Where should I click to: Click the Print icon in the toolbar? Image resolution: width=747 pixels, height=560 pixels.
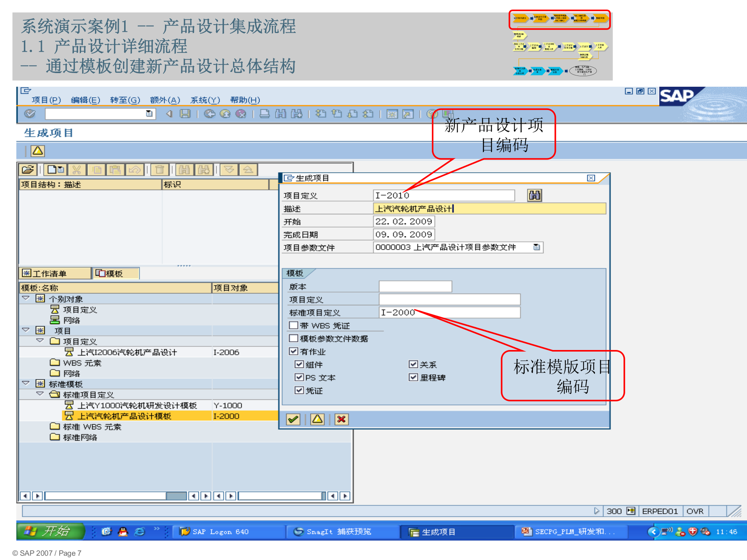(x=266, y=114)
